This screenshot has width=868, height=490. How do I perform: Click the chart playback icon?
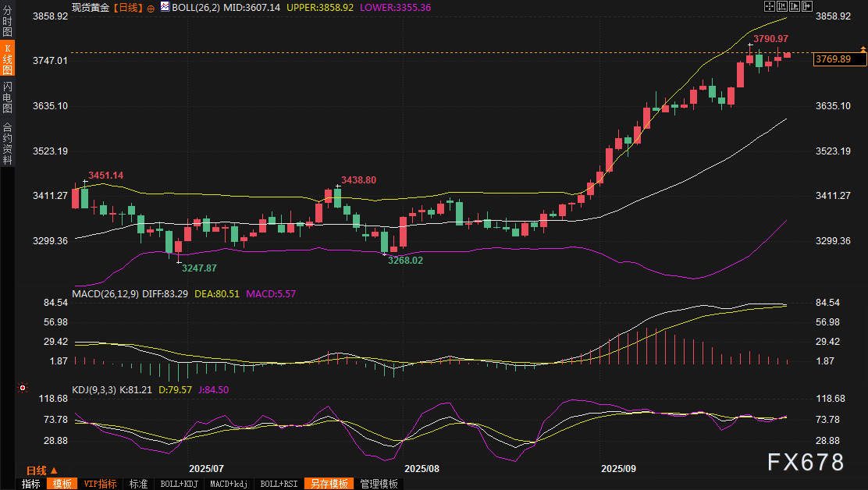[794, 6]
